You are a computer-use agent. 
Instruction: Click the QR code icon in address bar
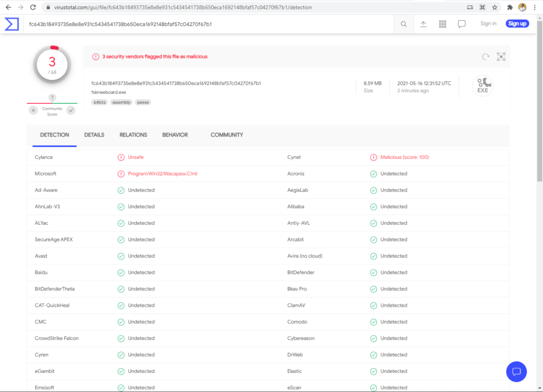pyautogui.click(x=483, y=7)
